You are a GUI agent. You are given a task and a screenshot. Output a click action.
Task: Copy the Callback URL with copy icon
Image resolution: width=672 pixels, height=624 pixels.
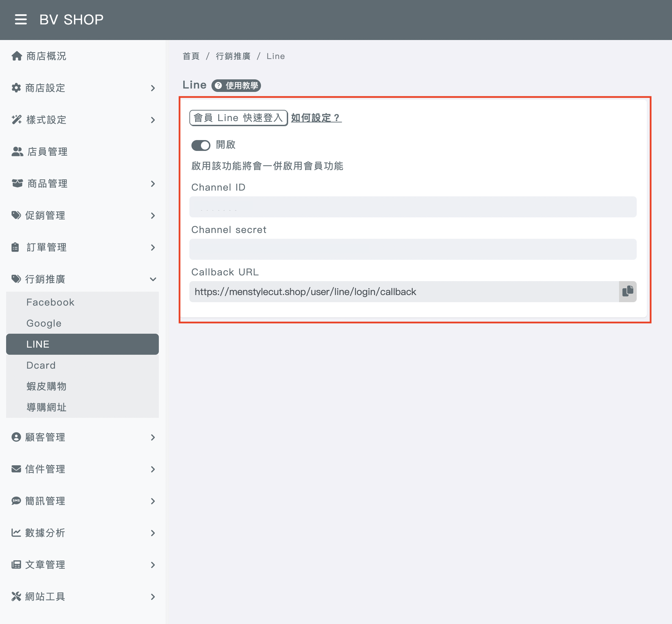[628, 291]
